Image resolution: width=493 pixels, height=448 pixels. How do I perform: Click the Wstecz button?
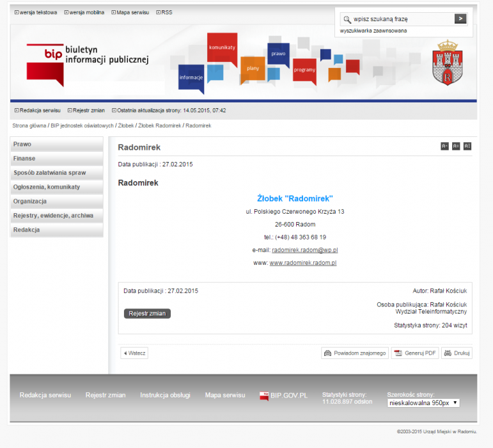(x=134, y=353)
